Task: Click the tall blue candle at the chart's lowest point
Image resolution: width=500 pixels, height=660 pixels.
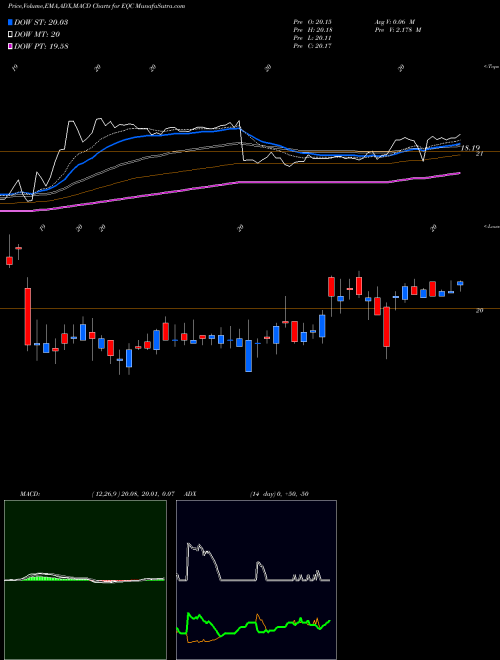Action: click(x=249, y=356)
